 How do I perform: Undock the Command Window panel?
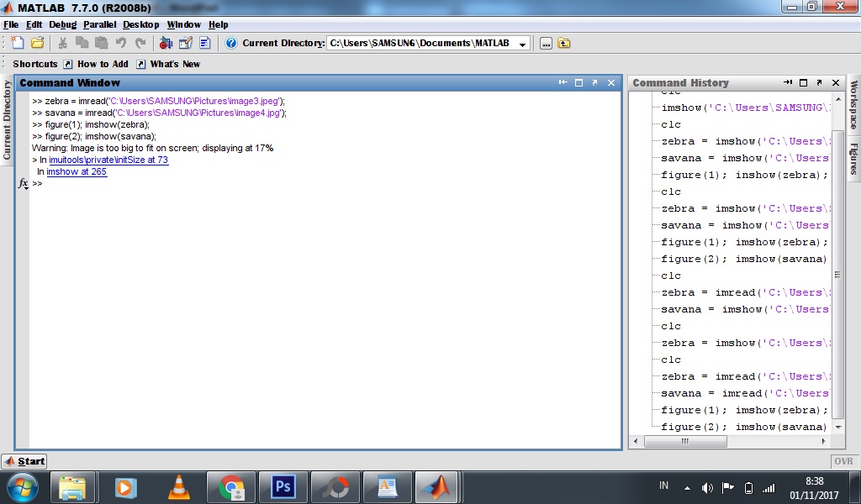click(x=594, y=82)
